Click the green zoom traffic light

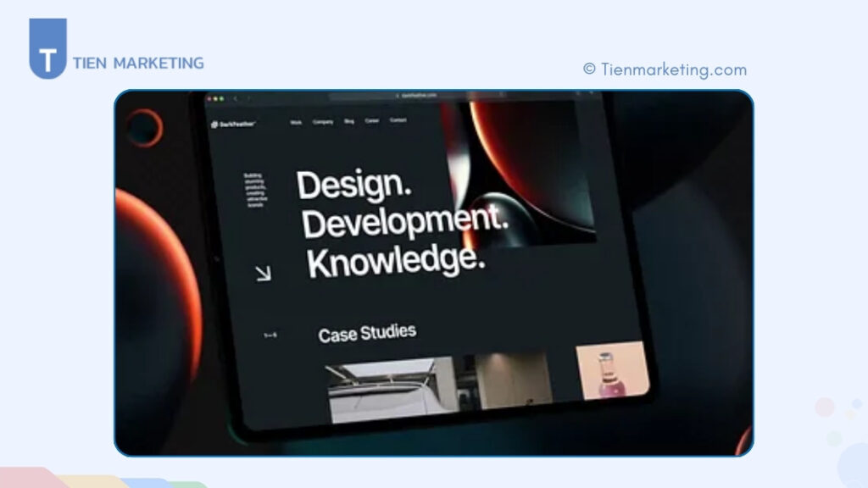pyautogui.click(x=221, y=98)
